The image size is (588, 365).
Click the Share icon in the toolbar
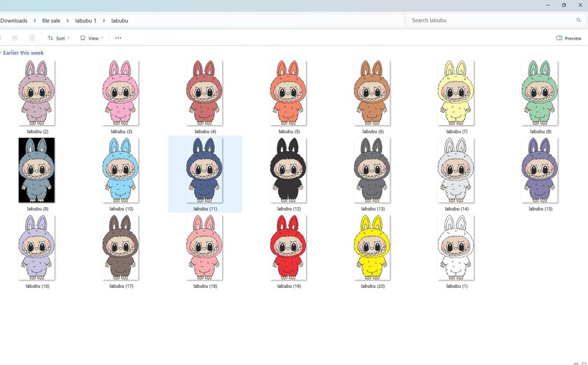click(x=15, y=38)
